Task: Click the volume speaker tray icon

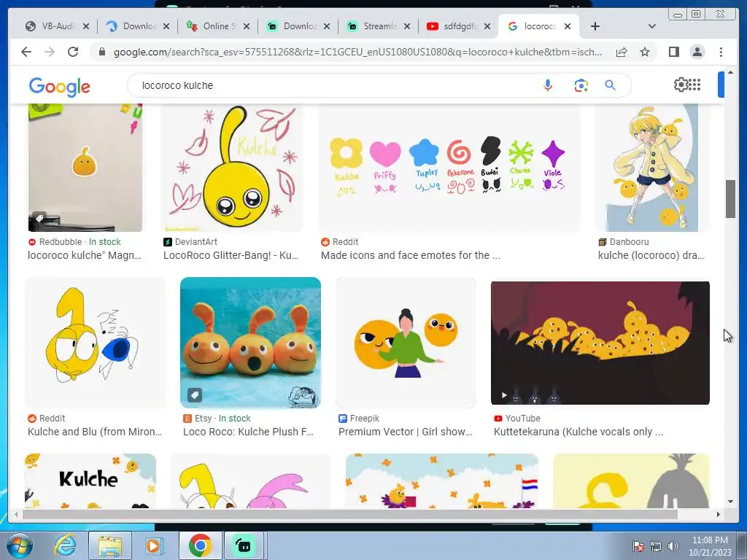Action: pyautogui.click(x=673, y=546)
